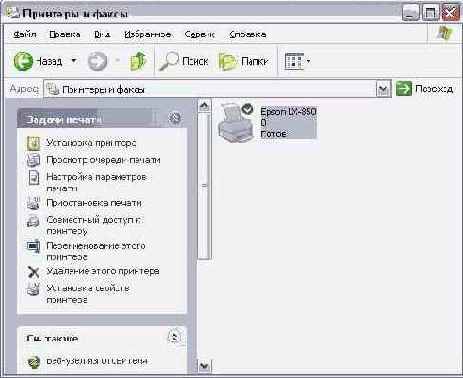Click the print settings document icon
Screen dimensions: 463x378
[33, 177]
